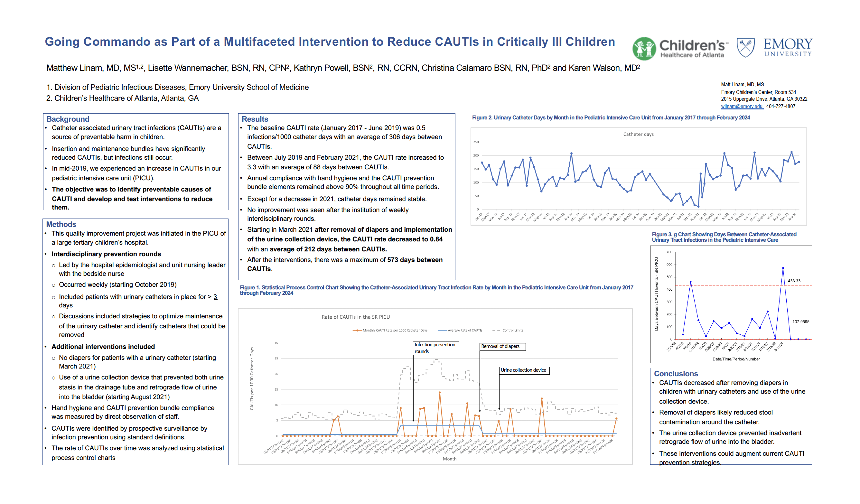The image size is (860, 504).
Task: Click the 'Occurred weekly (starting October 2019)' line
Action: pos(118,284)
